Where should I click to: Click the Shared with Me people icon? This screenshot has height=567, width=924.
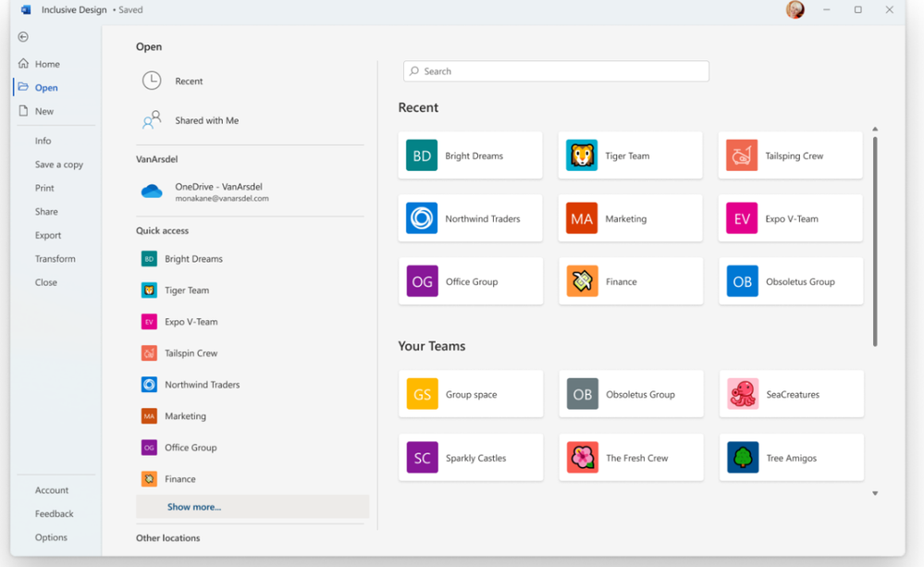[152, 119]
